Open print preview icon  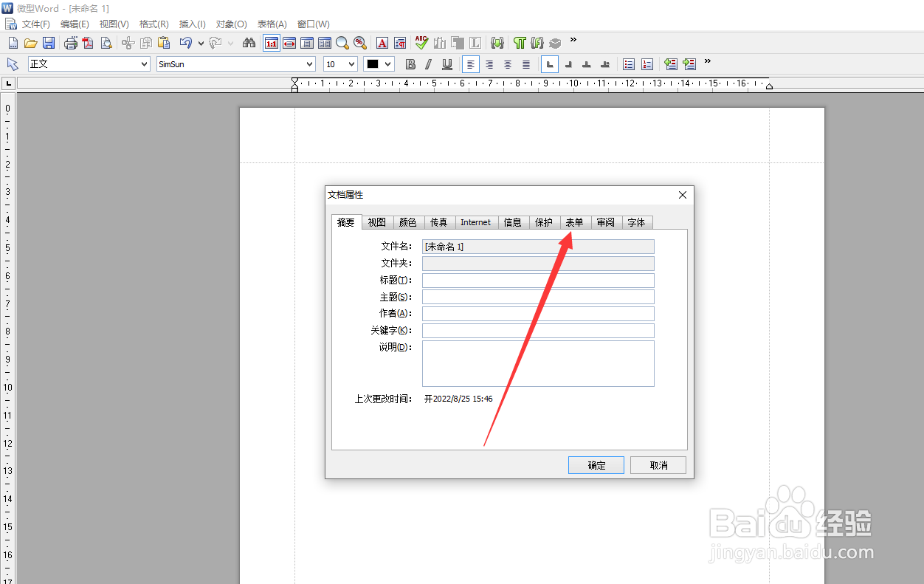pyautogui.click(x=106, y=43)
